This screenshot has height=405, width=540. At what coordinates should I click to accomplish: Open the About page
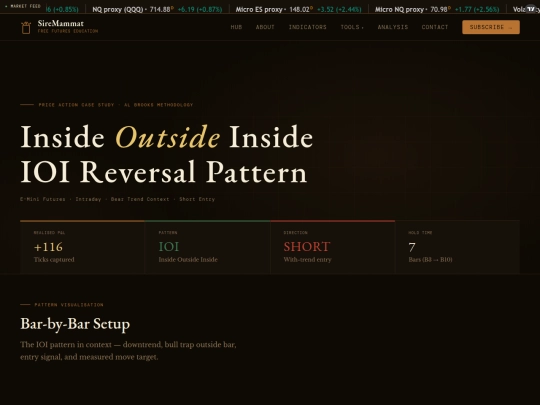click(x=265, y=27)
